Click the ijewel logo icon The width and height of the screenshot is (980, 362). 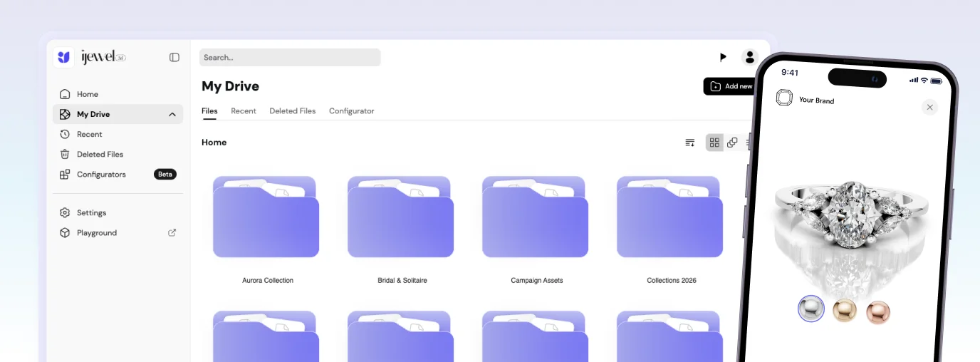(64, 57)
